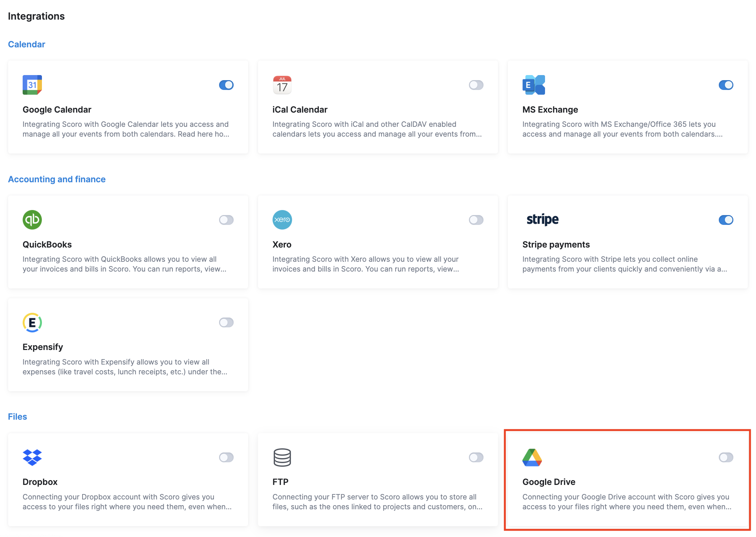Enable the iCal Calendar toggle

point(476,85)
